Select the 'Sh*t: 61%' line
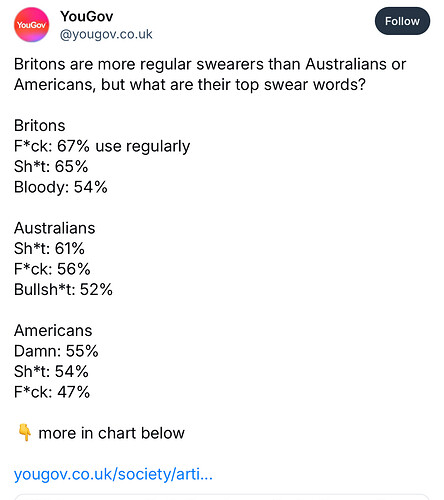 click(49, 249)
